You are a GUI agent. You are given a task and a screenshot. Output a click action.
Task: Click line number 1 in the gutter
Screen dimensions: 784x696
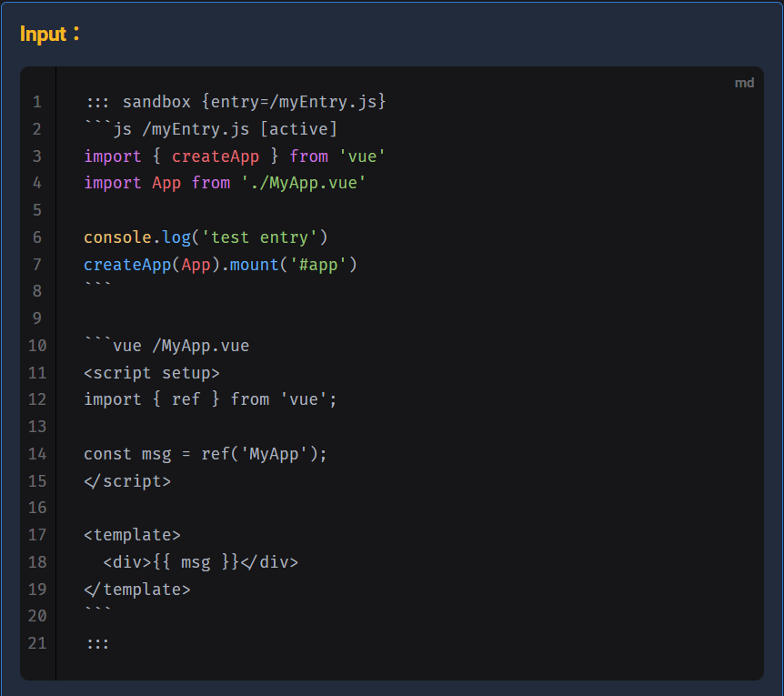(37, 102)
